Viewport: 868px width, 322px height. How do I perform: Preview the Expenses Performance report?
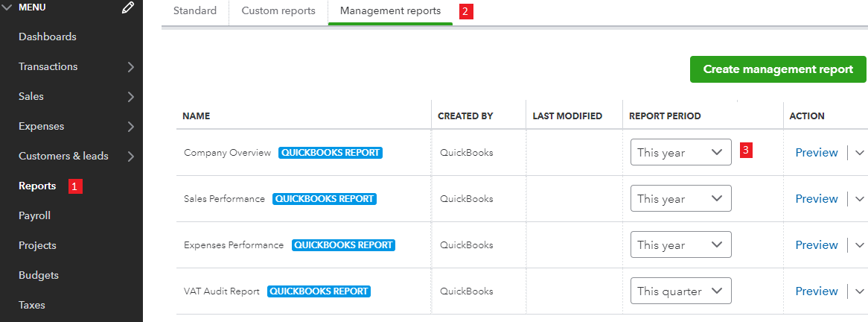[816, 245]
